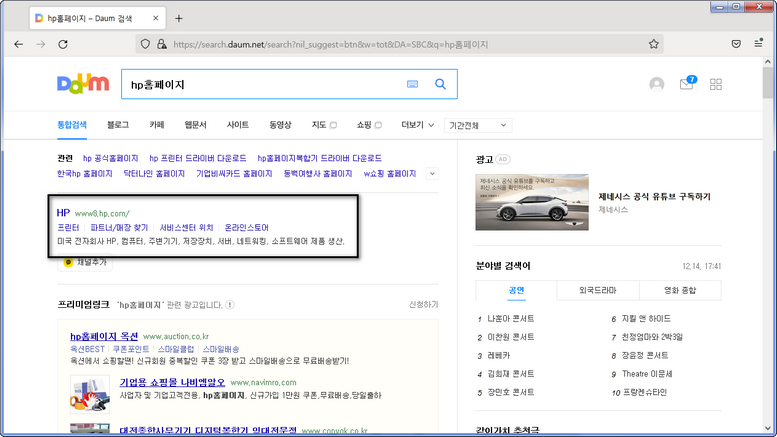This screenshot has height=437, width=777.
Task: Click the 스마일배송 sublink
Action: (x=221, y=349)
